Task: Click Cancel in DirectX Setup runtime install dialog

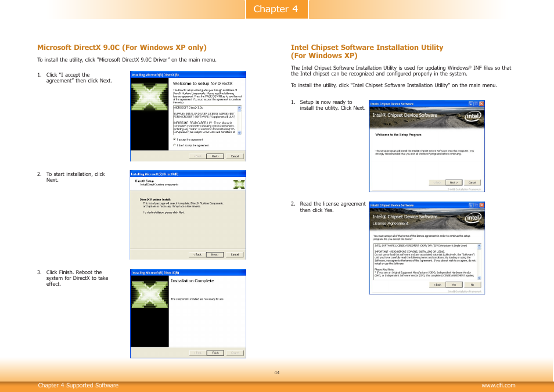Action: click(235, 254)
